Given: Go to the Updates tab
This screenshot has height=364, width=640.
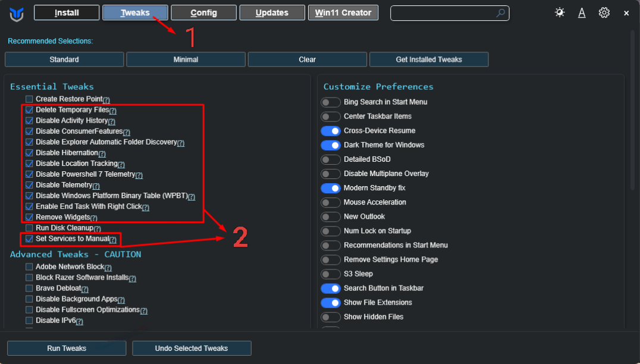Looking at the screenshot, I should (x=272, y=12).
